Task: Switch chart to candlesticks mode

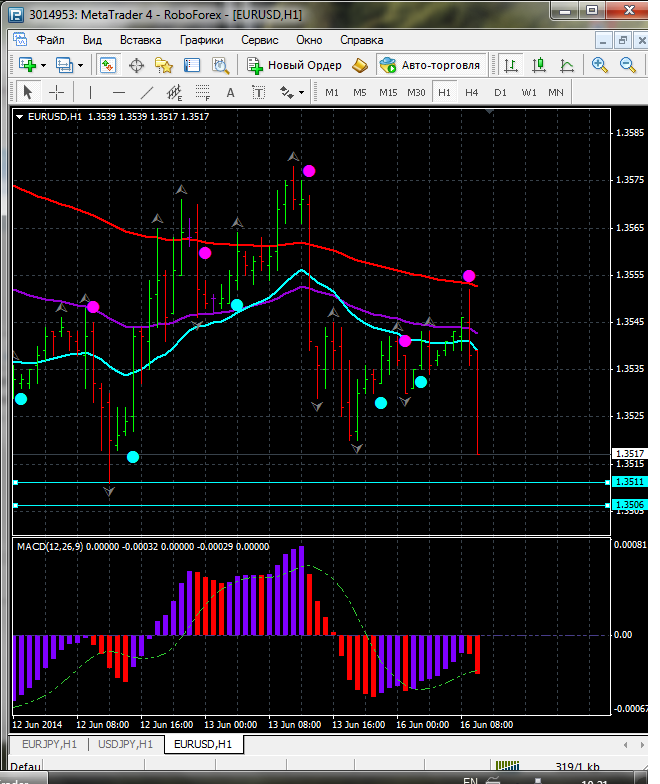Action: point(539,65)
